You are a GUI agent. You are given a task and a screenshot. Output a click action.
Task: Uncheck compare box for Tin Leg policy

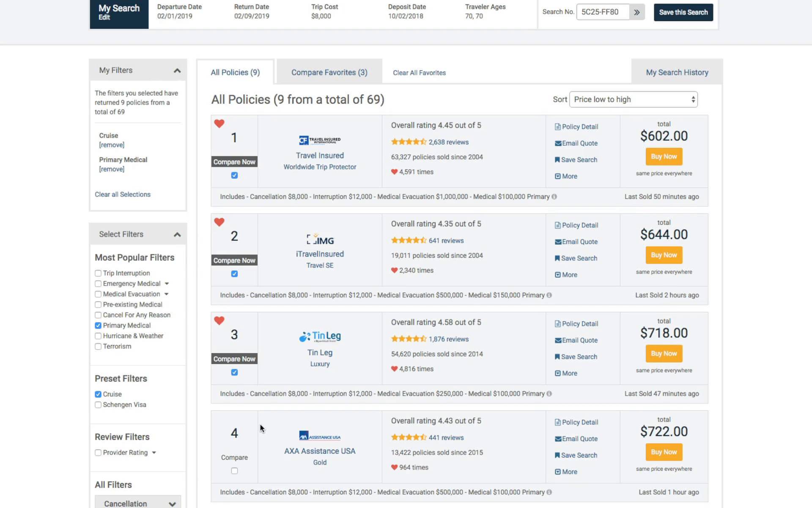tap(234, 373)
